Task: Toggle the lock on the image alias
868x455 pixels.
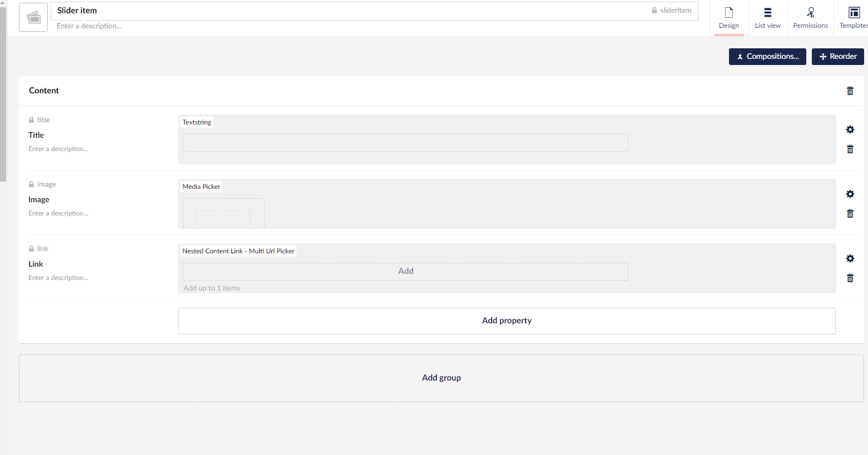Action: pyautogui.click(x=32, y=184)
